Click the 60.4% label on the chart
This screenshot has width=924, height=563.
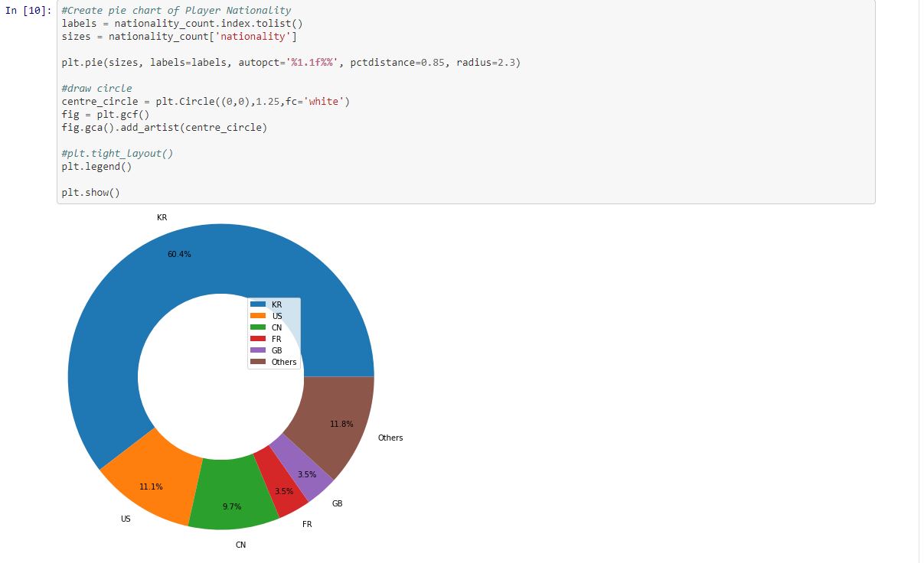coord(179,254)
